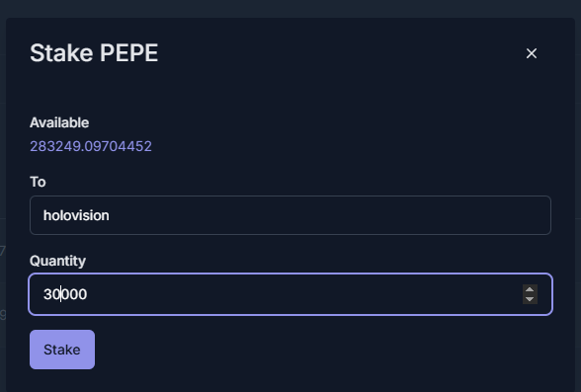Screen dimensions: 581x392
Task: Click the dimmed page strip left of the dialog
Action: click(3, 203)
